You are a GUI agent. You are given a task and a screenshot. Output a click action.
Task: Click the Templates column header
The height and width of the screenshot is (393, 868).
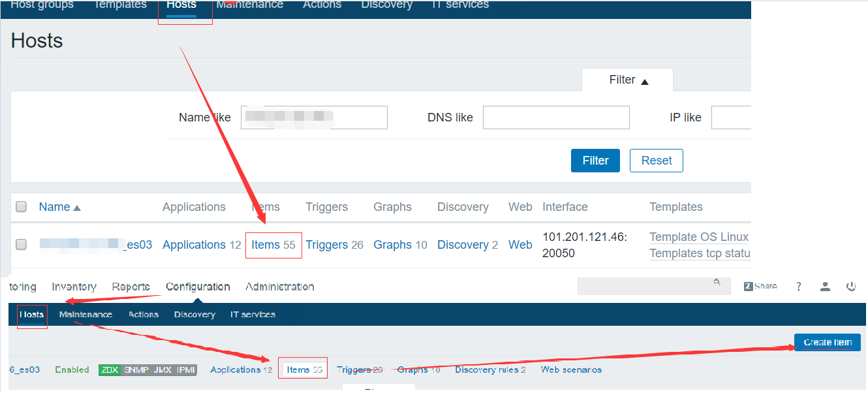pyautogui.click(x=676, y=207)
